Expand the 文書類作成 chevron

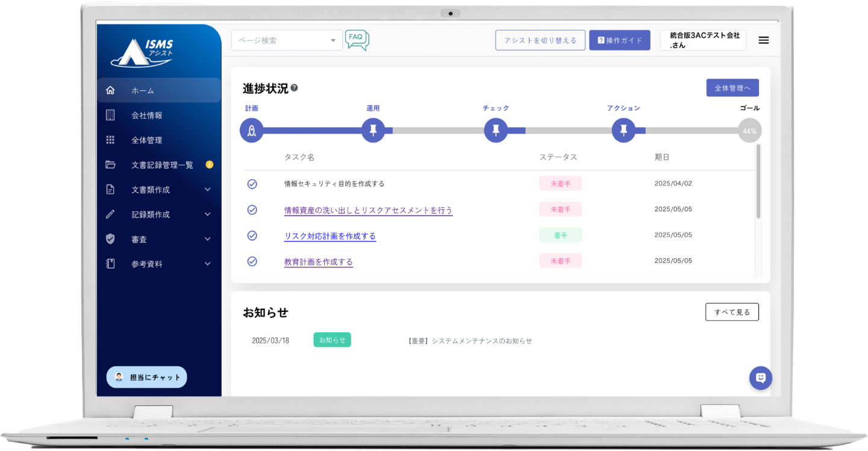pos(208,189)
